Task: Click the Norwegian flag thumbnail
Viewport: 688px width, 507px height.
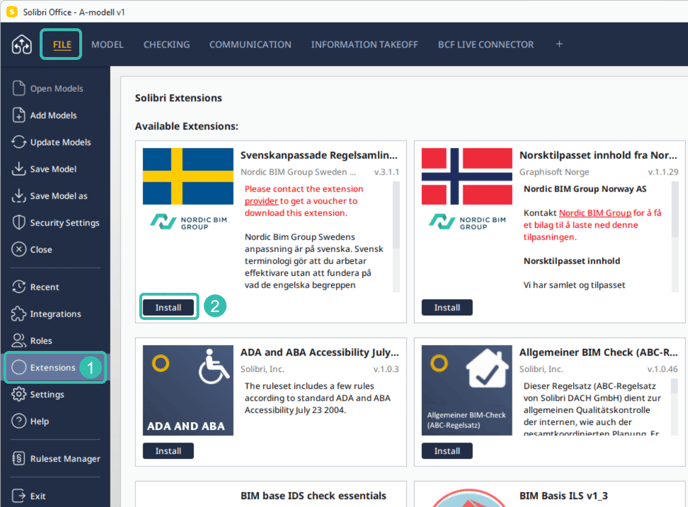Action: click(467, 176)
